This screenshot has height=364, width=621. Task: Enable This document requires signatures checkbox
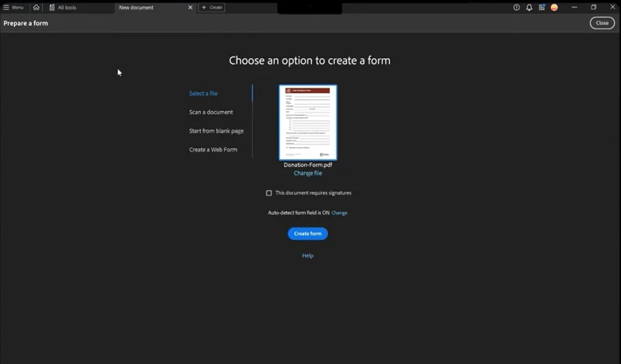269,193
